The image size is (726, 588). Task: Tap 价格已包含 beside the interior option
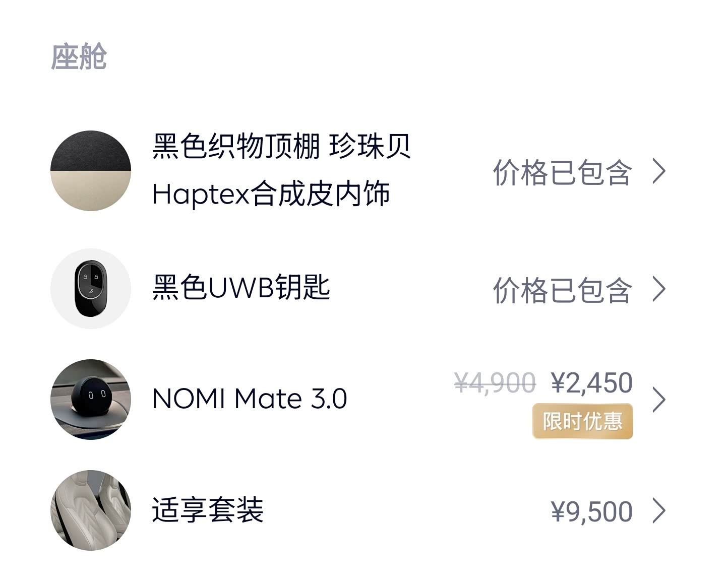click(562, 173)
